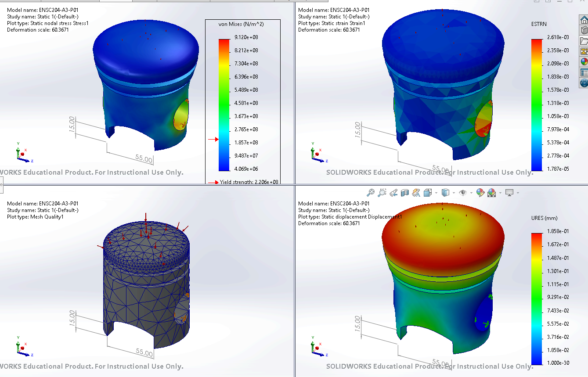The image size is (588, 377).
Task: Click the Zoom to Fit magnifier icon
Action: (371, 193)
